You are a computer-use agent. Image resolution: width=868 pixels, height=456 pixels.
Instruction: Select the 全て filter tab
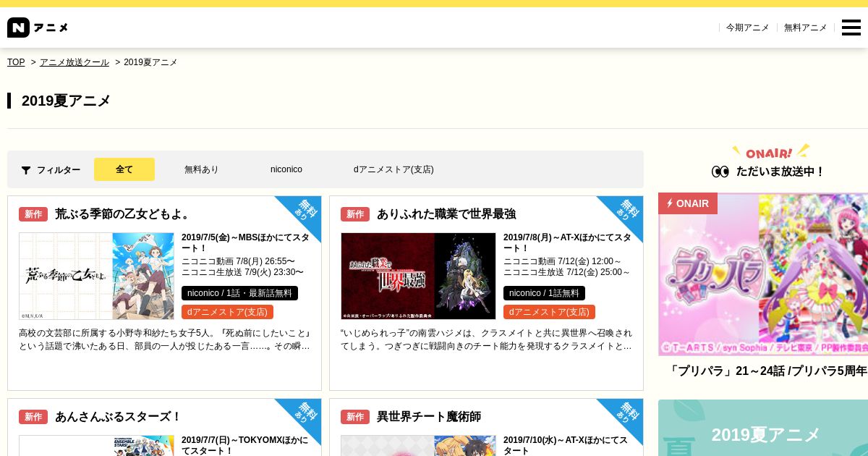[124, 169]
